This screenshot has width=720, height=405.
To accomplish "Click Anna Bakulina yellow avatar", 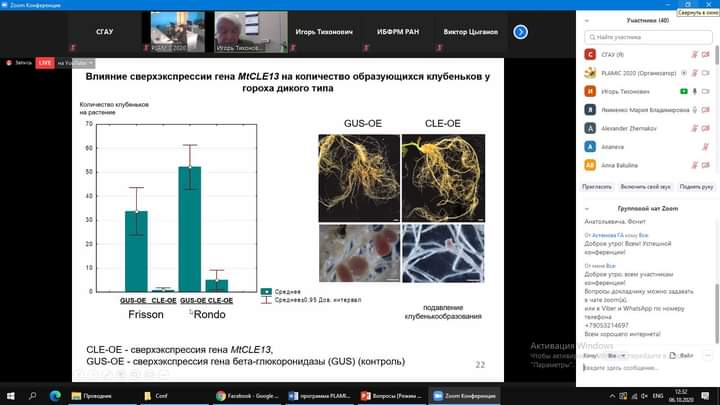I will pos(590,165).
